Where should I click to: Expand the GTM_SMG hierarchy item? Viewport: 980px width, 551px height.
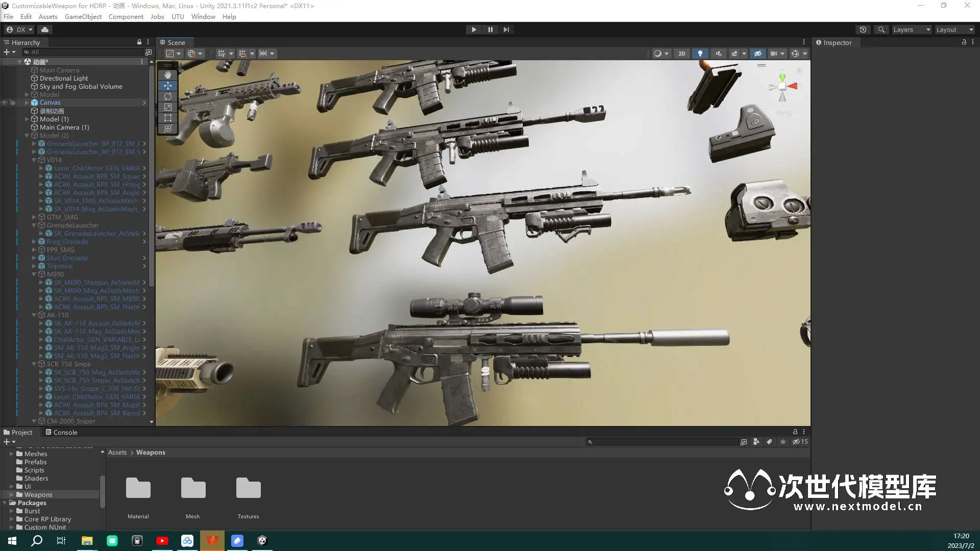coord(34,217)
